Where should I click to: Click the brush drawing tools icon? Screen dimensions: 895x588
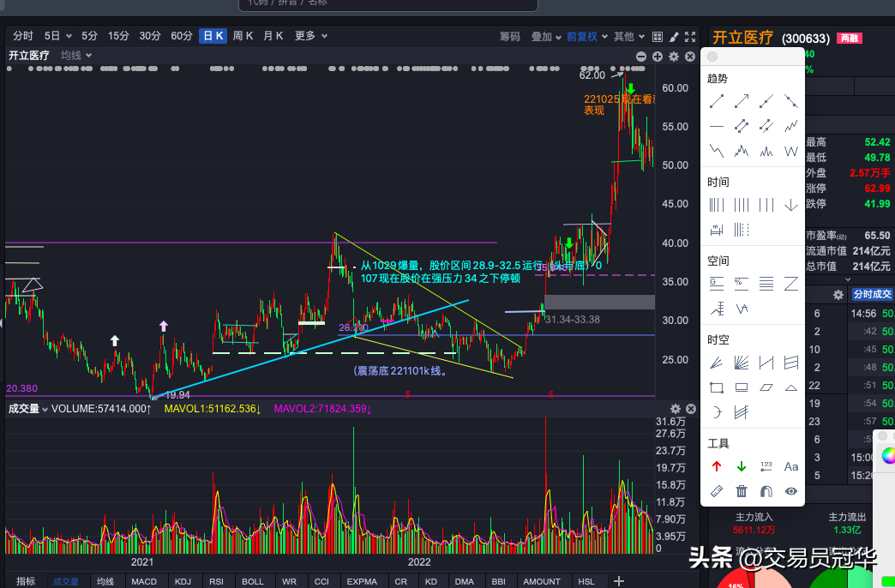coord(674,37)
